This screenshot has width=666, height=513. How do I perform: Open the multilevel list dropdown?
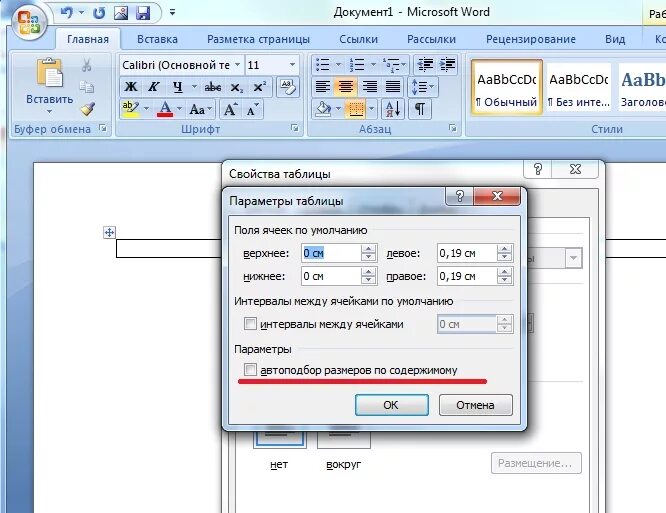tap(404, 65)
